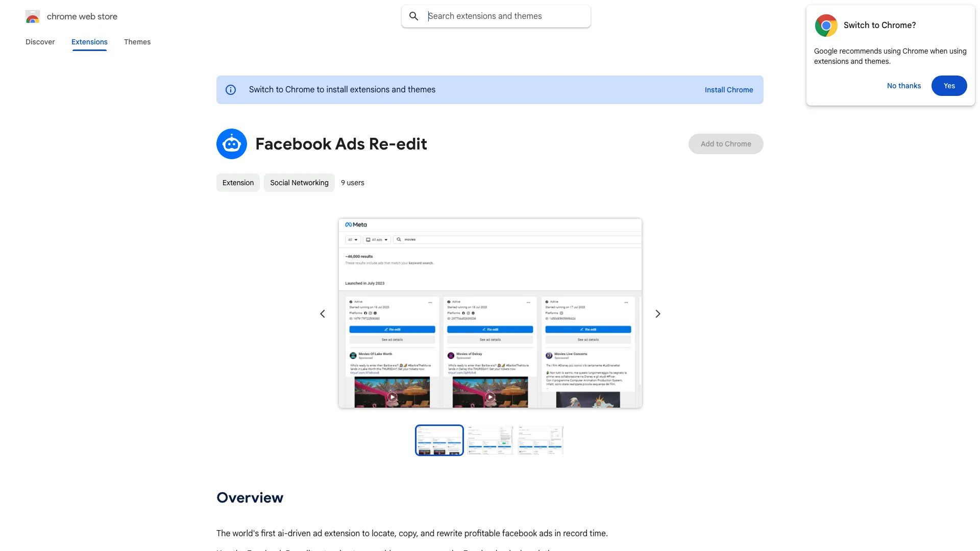This screenshot has height=551, width=980.
Task: Click the banner text about installing extensions
Action: click(342, 90)
